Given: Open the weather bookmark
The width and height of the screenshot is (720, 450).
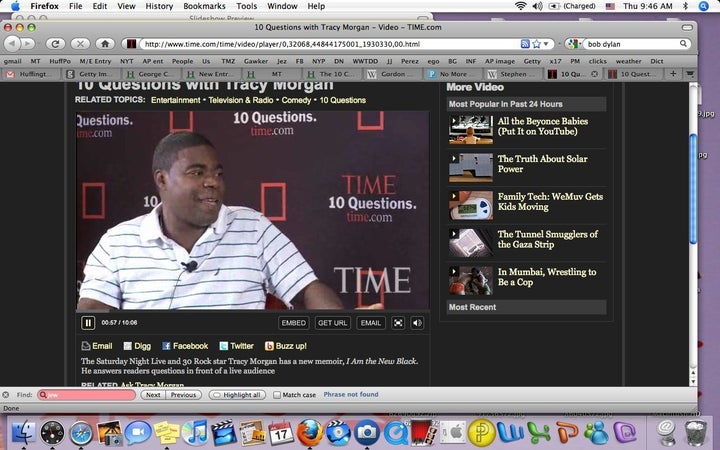Looking at the screenshot, I should 628,61.
